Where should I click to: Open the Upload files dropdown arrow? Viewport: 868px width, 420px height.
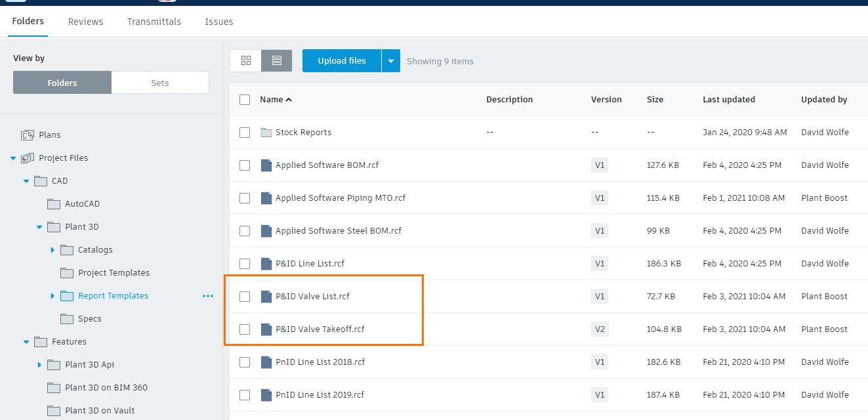point(391,61)
